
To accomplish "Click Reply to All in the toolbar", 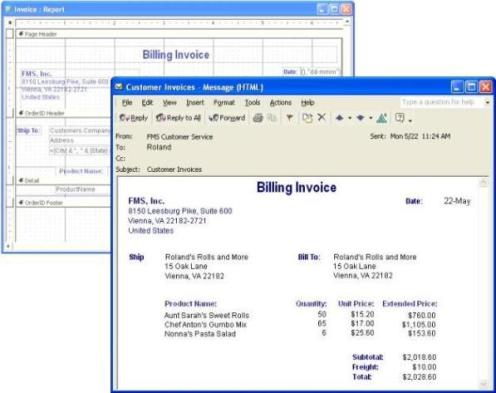I will click(x=178, y=118).
